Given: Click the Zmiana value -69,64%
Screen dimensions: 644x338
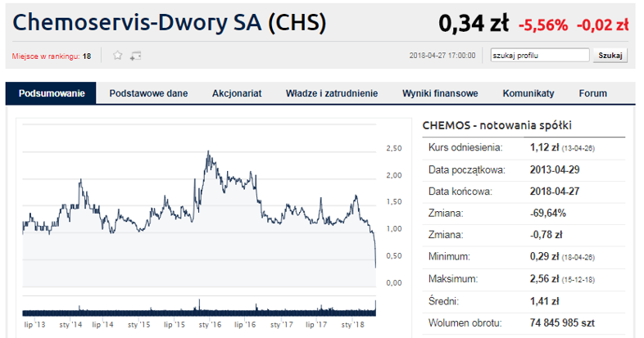Looking at the screenshot, I should pos(548,213).
